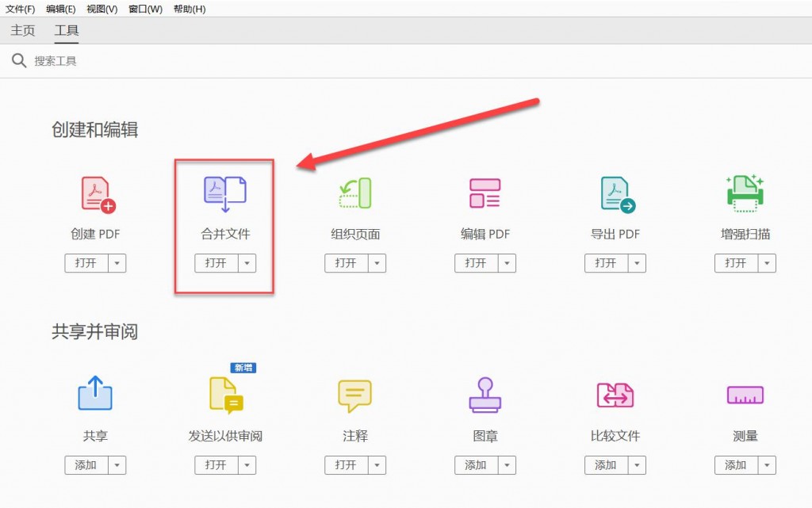The width and height of the screenshot is (812, 508).
Task: Click the 创建 PDF label
Action: point(95,234)
